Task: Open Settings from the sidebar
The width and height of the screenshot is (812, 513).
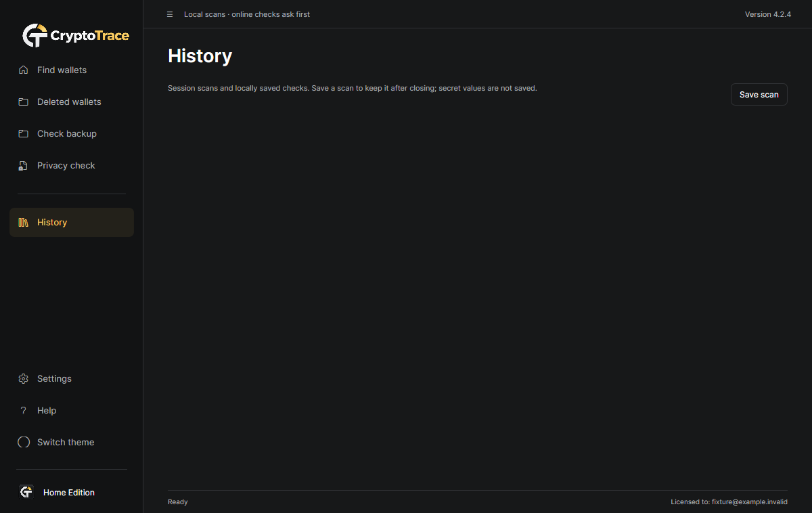Action: pos(72,378)
